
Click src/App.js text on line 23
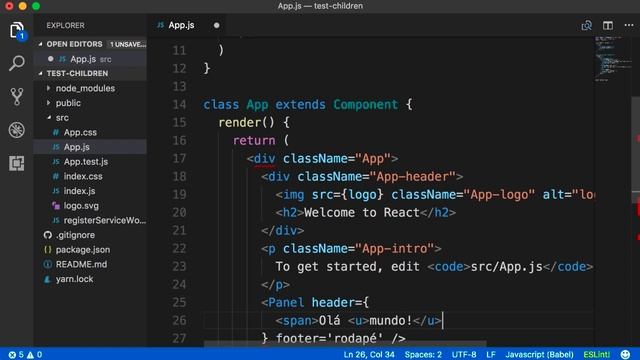[x=507, y=267]
